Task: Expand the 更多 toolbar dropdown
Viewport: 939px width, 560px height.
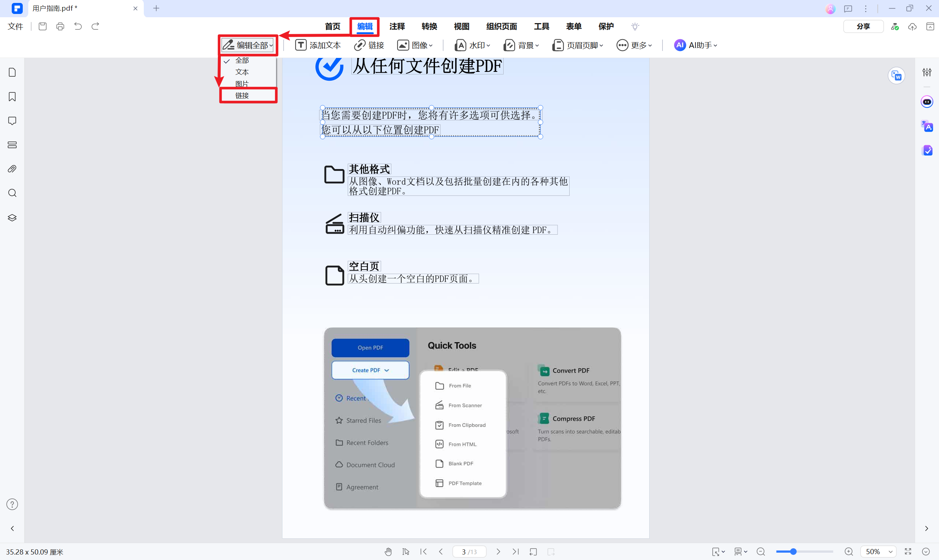Action: 635,45
